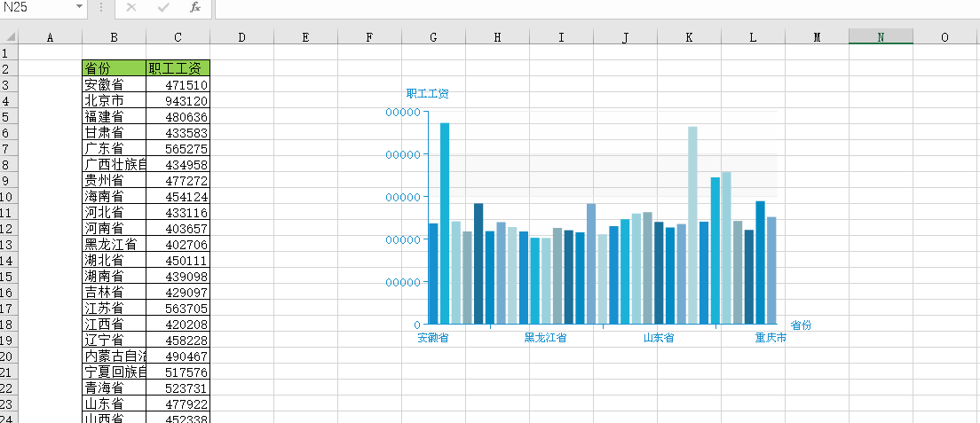Click chart axis label 重庆市
Viewport: 980px width, 423px height.
click(x=771, y=338)
